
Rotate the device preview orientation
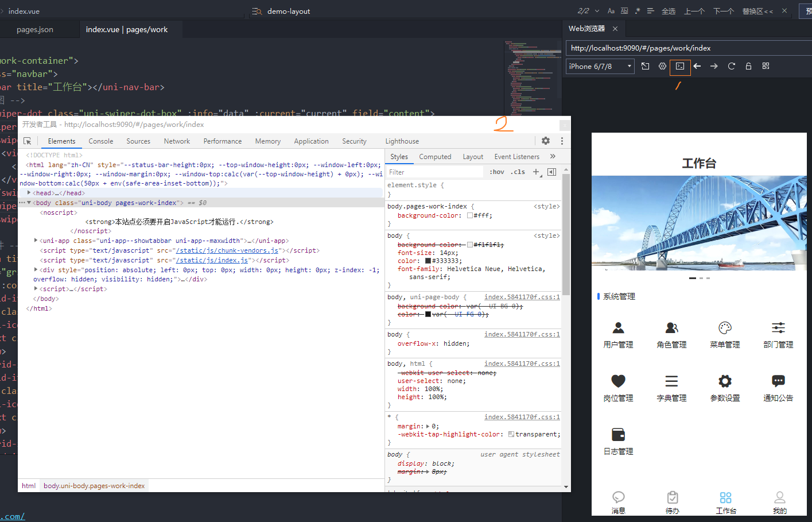tap(646, 66)
